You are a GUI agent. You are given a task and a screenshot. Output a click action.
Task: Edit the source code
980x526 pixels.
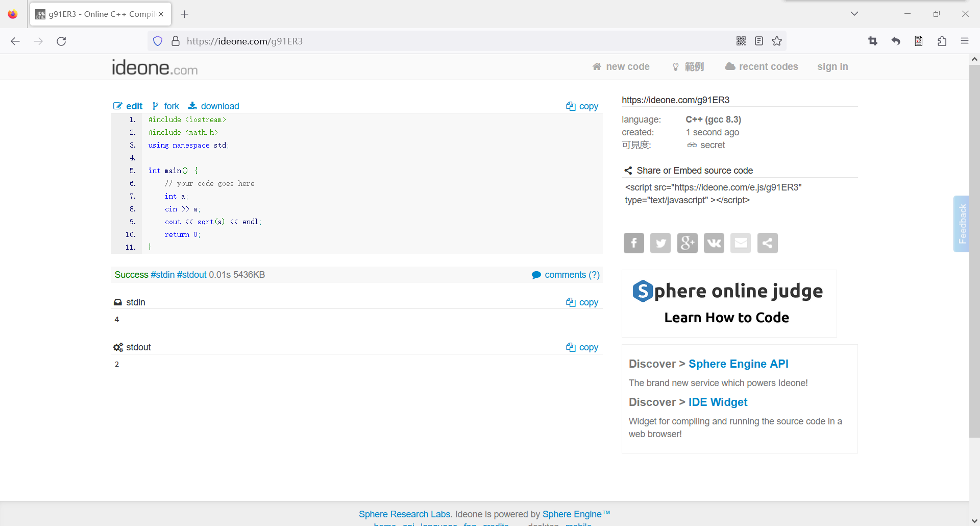point(128,106)
